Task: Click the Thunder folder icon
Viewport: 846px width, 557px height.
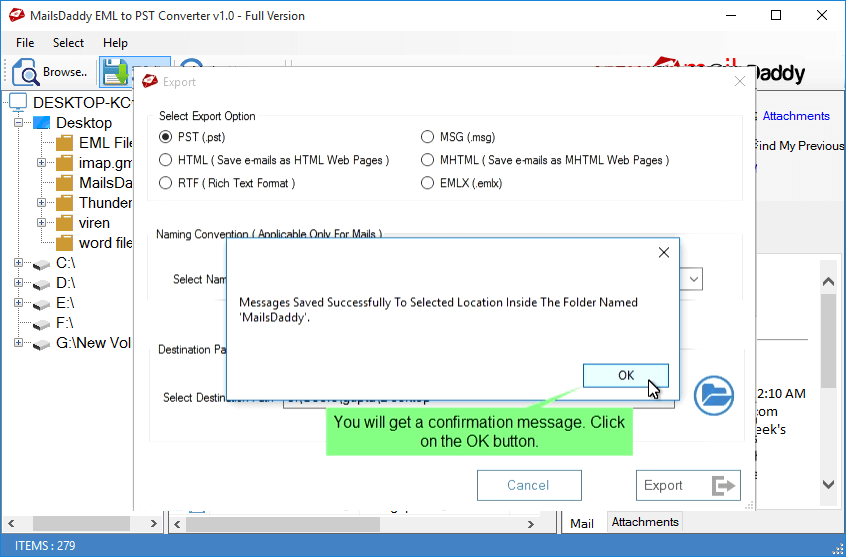Action: (64, 203)
